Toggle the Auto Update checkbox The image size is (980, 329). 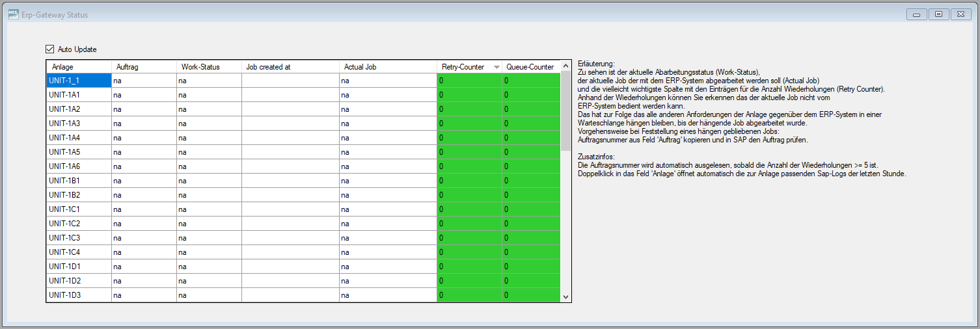49,49
